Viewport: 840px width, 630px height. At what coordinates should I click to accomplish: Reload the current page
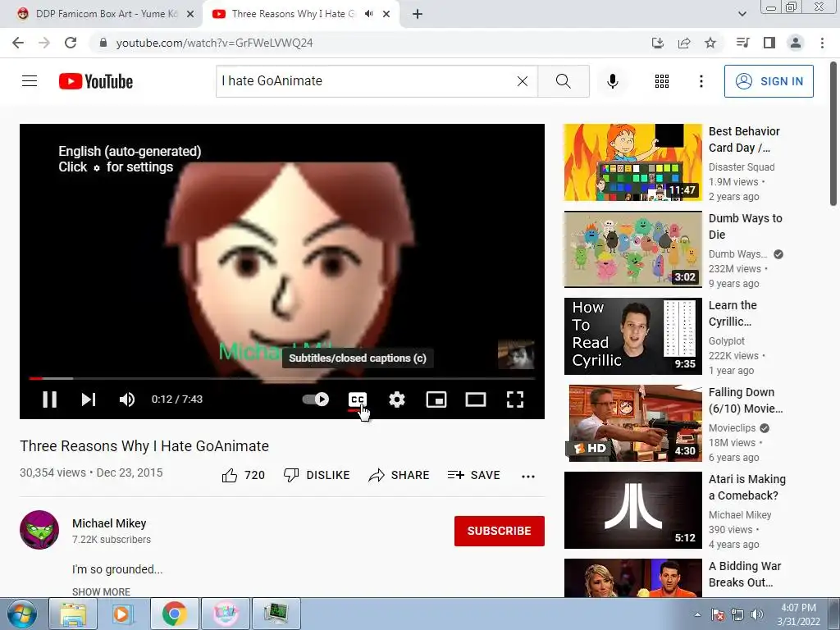[71, 43]
